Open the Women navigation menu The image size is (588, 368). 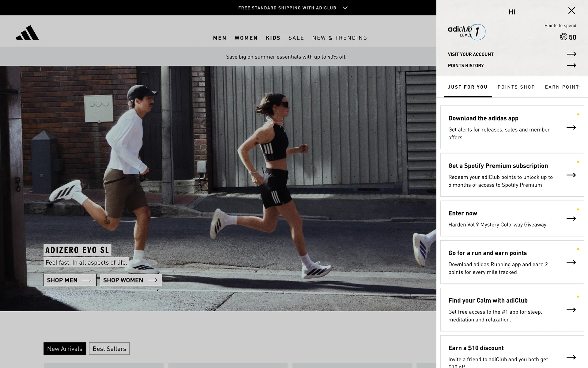[x=246, y=38]
